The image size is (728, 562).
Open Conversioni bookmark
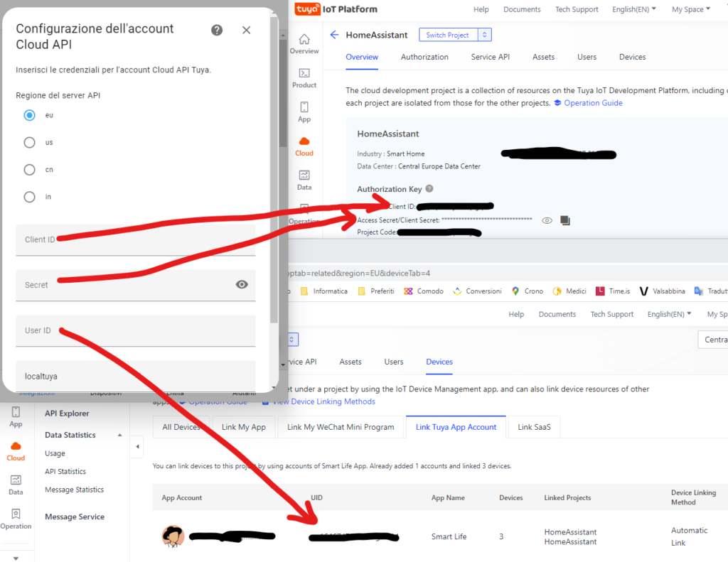click(477, 291)
